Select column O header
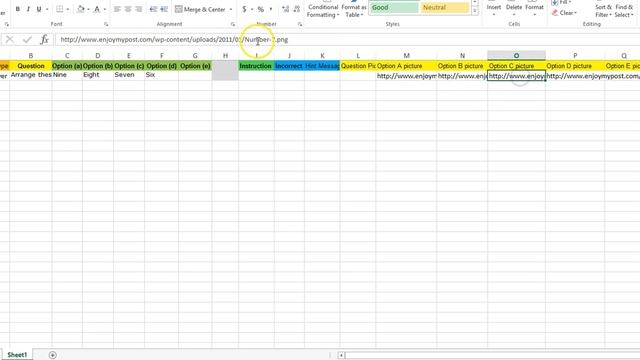640x360 pixels. (516, 56)
